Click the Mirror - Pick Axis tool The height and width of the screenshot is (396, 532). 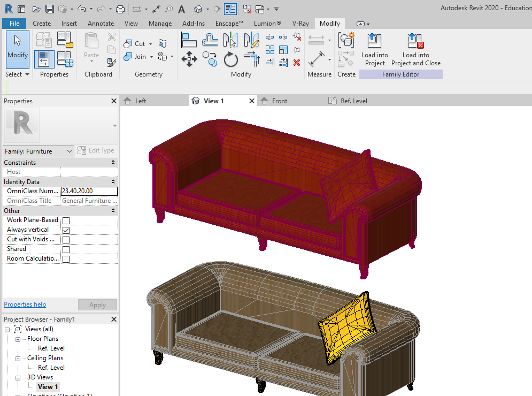(230, 41)
